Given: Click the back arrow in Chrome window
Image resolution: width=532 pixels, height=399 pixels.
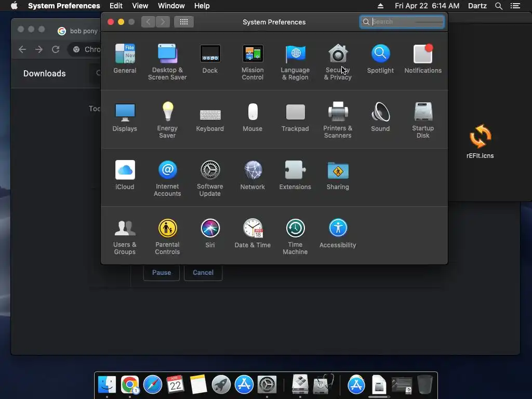Looking at the screenshot, I should point(22,49).
